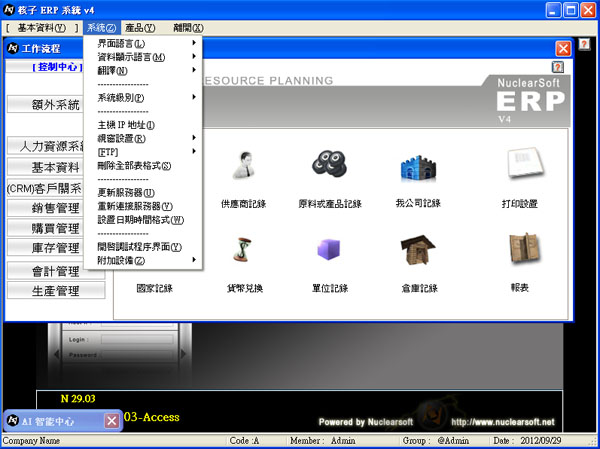The image size is (600, 449).
Task: Choose 重新連接服務器(V) from the menu
Action: [x=143, y=206]
